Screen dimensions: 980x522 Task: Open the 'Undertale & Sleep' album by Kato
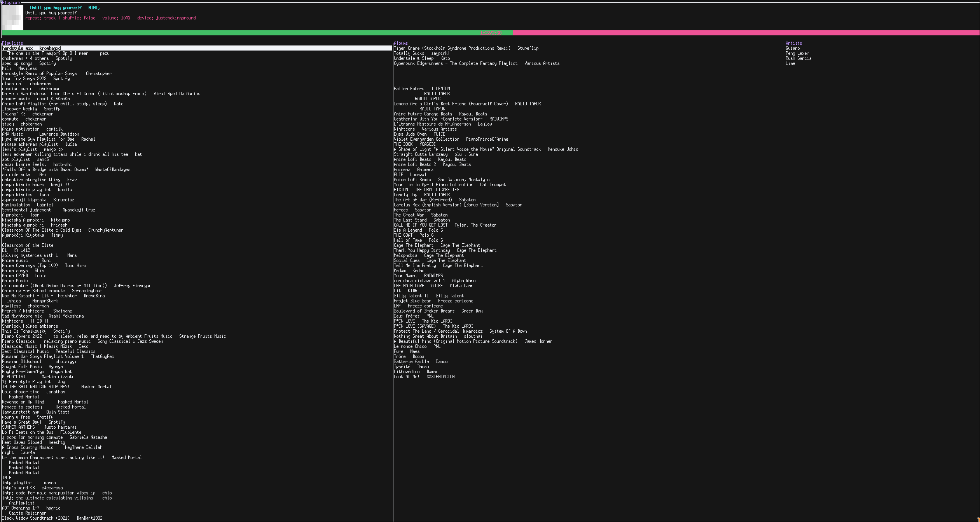(x=413, y=58)
